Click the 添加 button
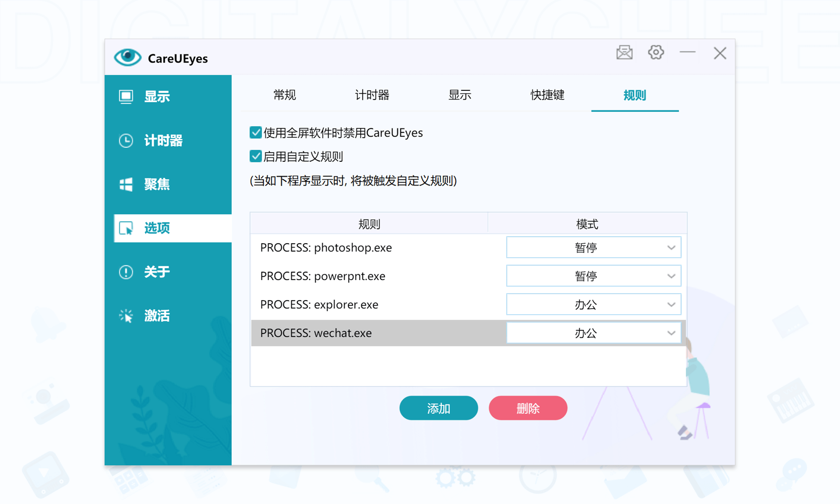Viewport: 840px width, 504px height. click(438, 408)
